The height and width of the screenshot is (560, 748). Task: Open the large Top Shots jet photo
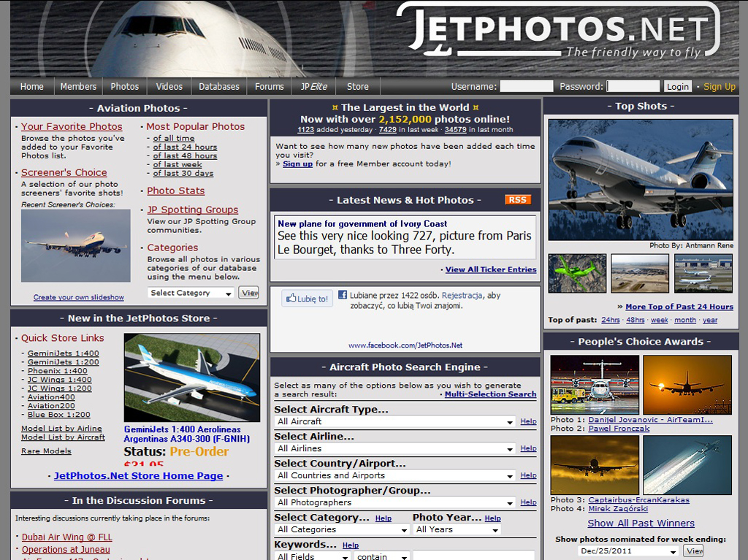640,180
